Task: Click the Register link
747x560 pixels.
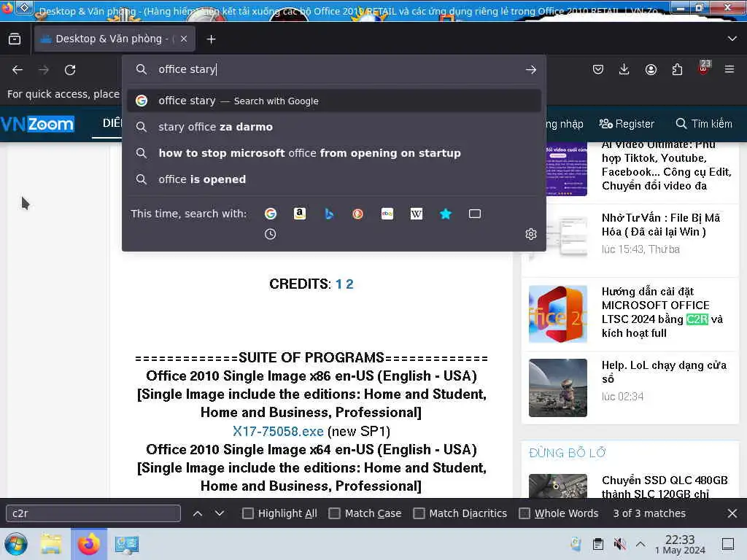Action: point(627,124)
